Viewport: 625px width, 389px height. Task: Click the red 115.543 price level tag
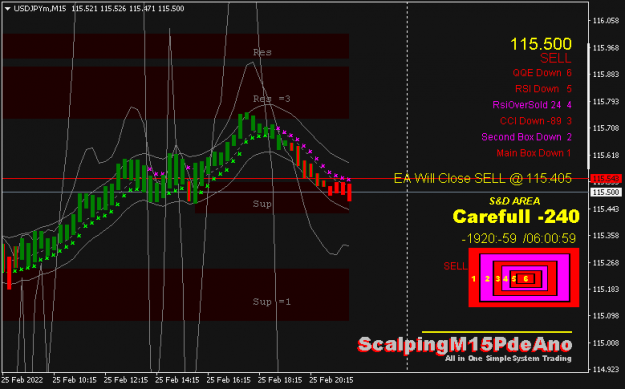[605, 179]
